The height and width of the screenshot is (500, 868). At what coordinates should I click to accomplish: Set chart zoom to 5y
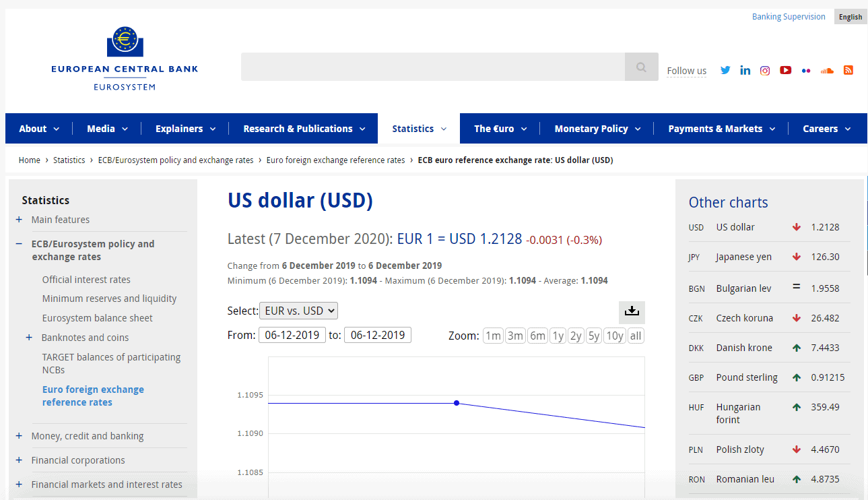click(593, 336)
